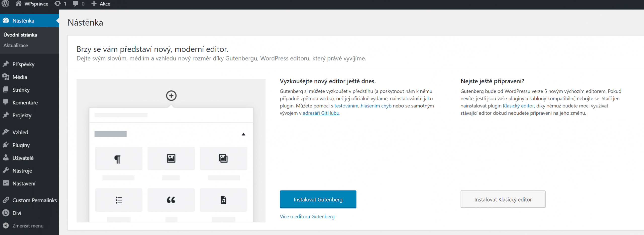
Task: Click the Zmenšit menu label text
Action: [x=28, y=226]
